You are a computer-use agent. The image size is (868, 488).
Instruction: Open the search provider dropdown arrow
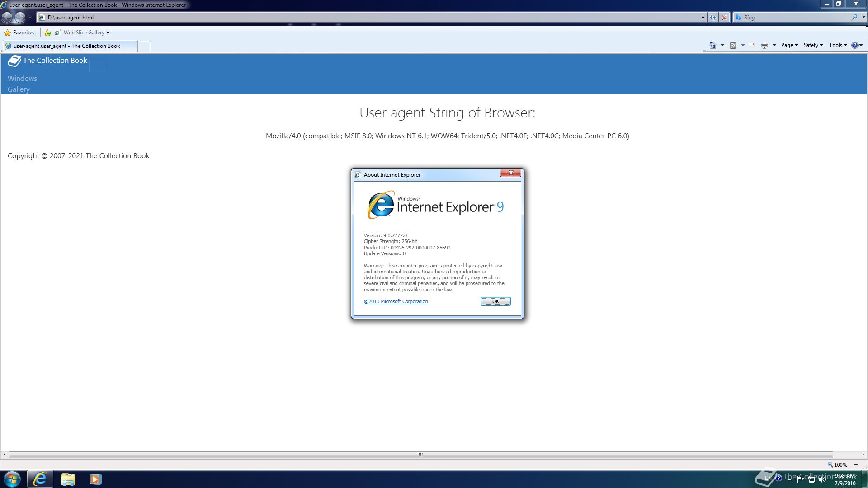click(x=863, y=17)
